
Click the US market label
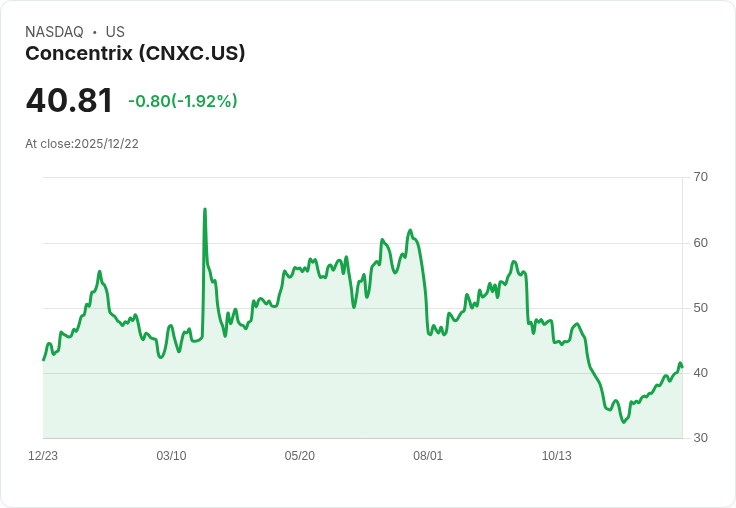pyautogui.click(x=115, y=32)
